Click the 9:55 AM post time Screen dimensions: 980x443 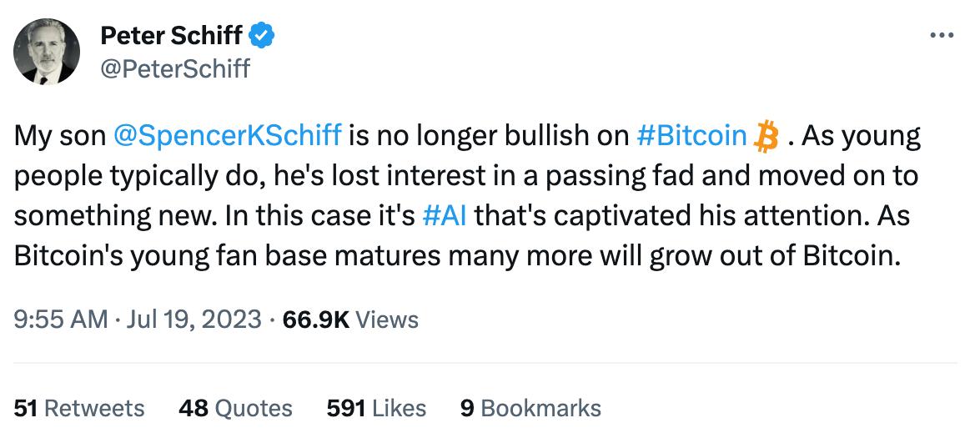point(61,319)
